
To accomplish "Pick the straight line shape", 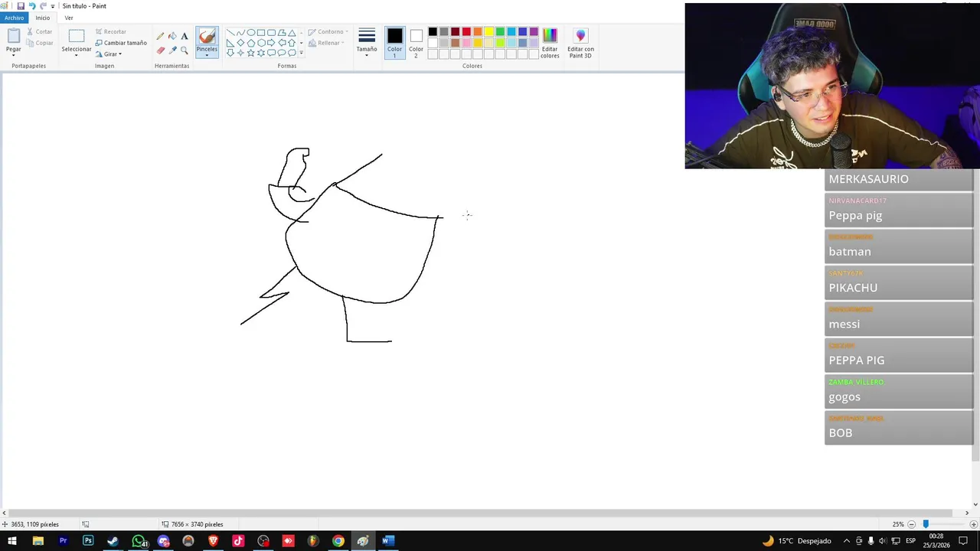I will [x=230, y=33].
